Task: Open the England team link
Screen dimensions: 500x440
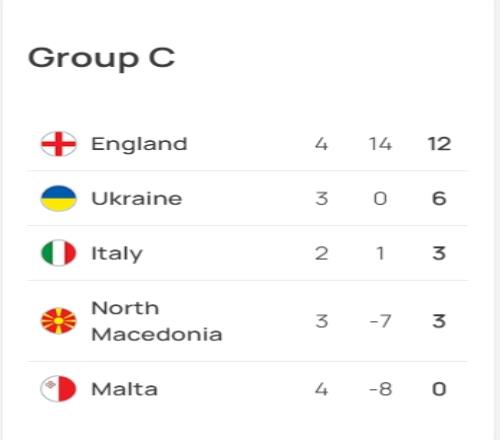Action: 139,144
